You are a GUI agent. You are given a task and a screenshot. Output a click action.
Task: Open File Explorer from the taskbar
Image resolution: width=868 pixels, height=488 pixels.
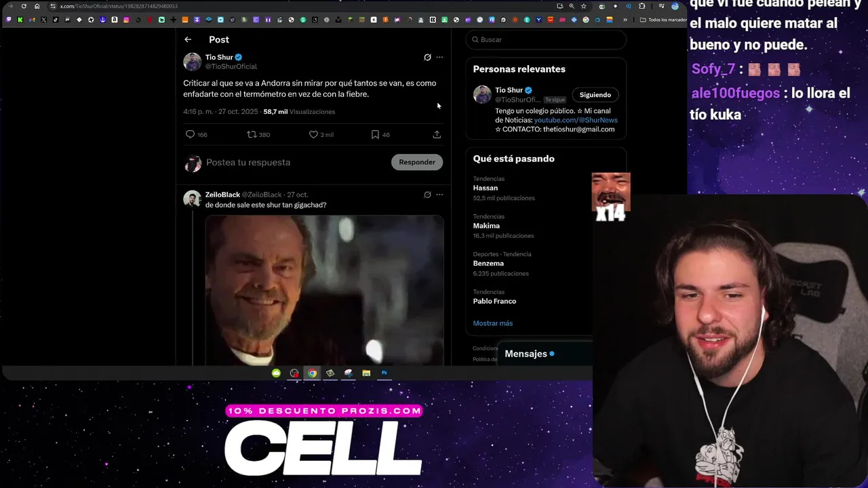(x=366, y=373)
